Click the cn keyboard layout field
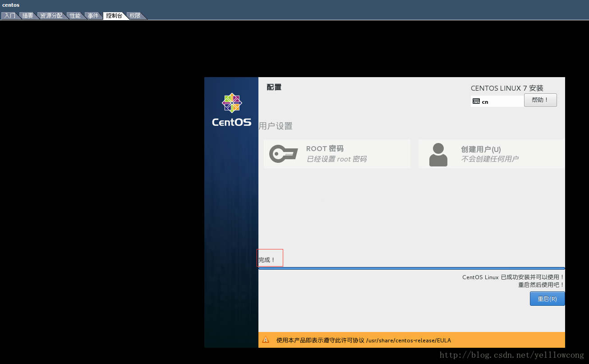Viewport: 589px width, 364px height. (x=497, y=101)
